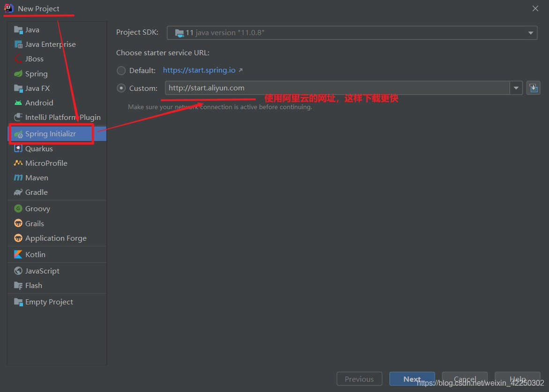Click the Kotlin K icon
Screen dimensions: 549x392
[18, 254]
